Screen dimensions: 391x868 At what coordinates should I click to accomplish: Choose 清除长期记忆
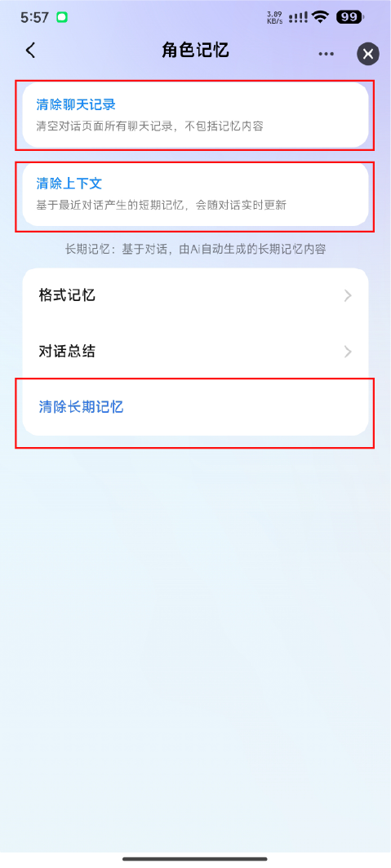coord(195,407)
